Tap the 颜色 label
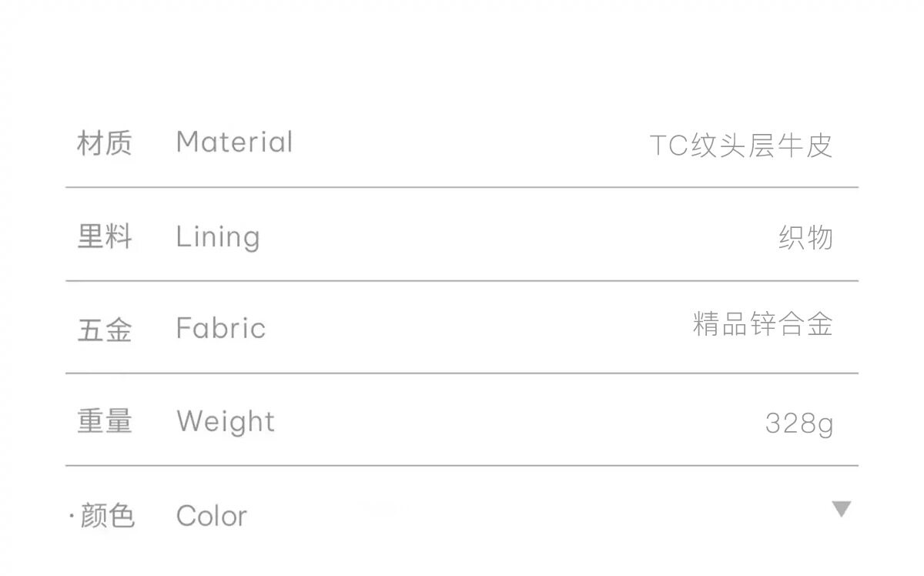Screen dimensions: 924x576 pyautogui.click(x=108, y=516)
